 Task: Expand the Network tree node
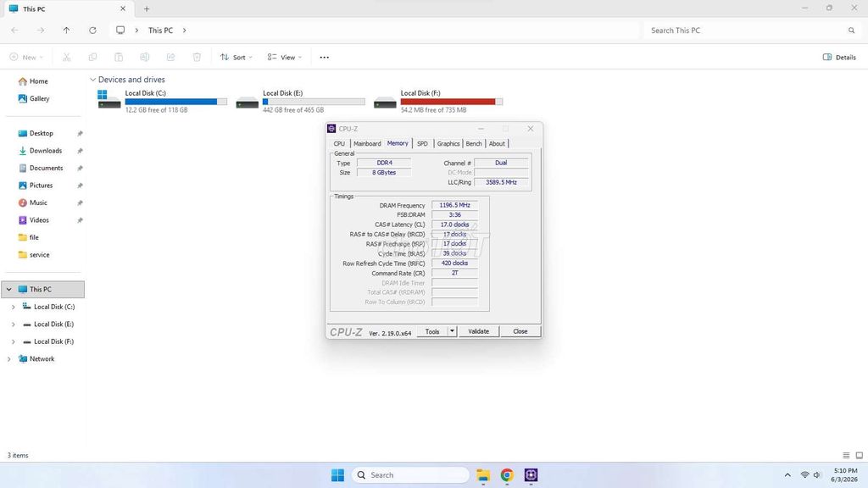click(x=8, y=359)
